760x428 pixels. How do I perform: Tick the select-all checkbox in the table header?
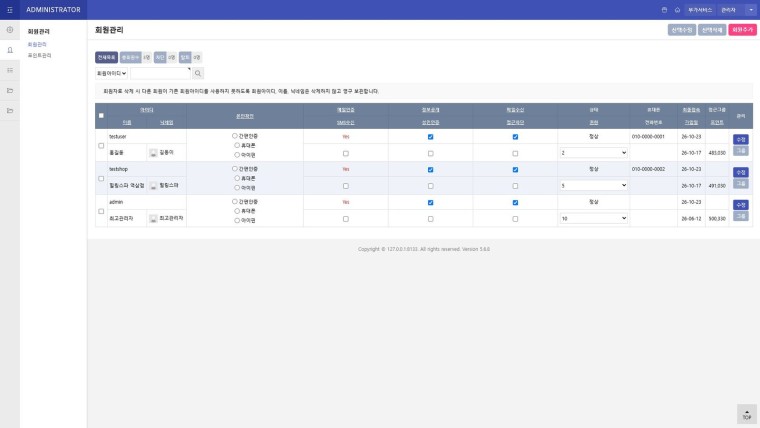(101, 116)
